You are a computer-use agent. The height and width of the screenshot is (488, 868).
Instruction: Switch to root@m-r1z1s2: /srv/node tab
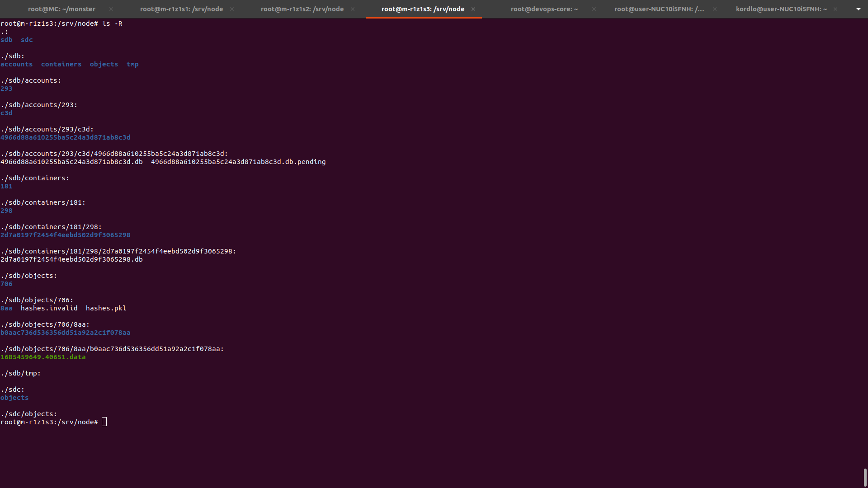click(x=302, y=9)
